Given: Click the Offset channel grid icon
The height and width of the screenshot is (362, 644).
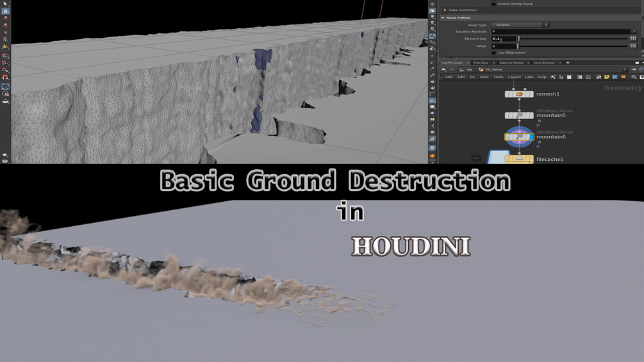Looking at the screenshot, I should (x=633, y=46).
